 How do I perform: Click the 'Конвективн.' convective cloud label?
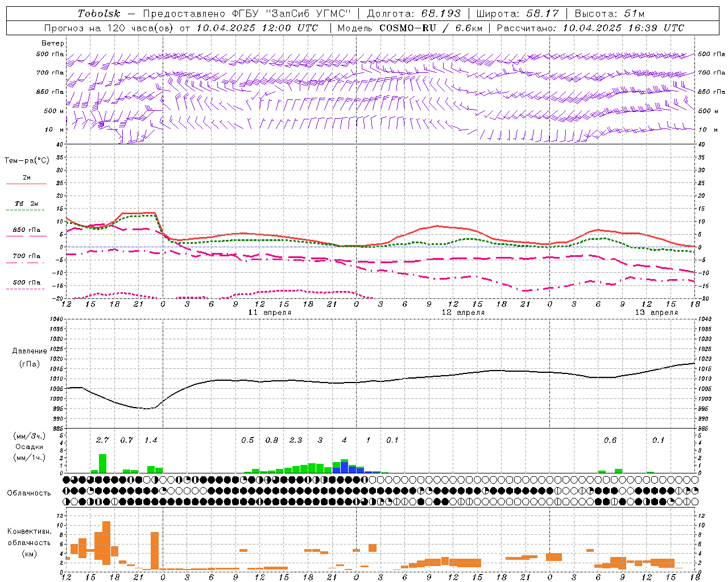tap(29, 531)
